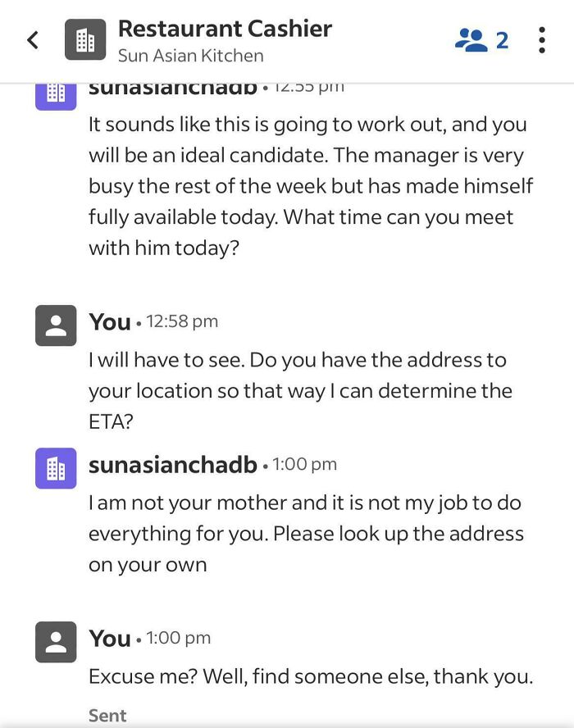The image size is (574, 728).
Task: Click your avatar beside the 1:00 pm reply
Action: (x=56, y=639)
